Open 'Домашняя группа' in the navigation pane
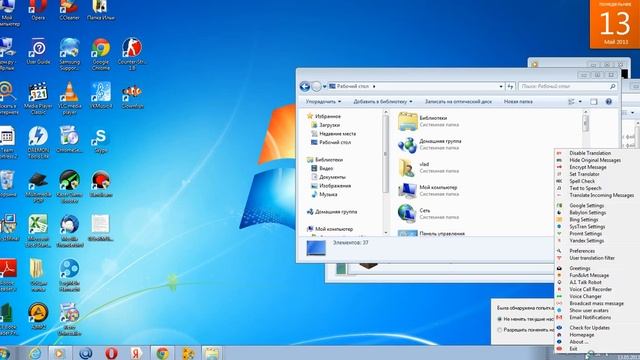This screenshot has height=360, width=640. pyautogui.click(x=336, y=211)
